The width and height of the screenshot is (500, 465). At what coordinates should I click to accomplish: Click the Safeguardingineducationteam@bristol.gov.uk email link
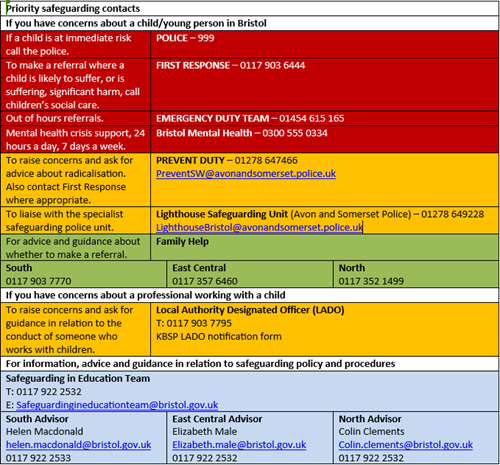click(x=117, y=405)
